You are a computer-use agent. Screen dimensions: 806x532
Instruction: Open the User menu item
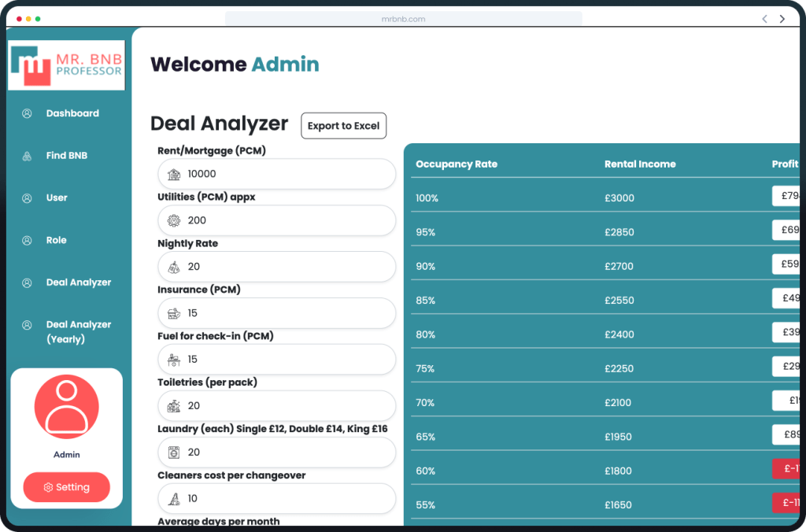click(x=57, y=198)
